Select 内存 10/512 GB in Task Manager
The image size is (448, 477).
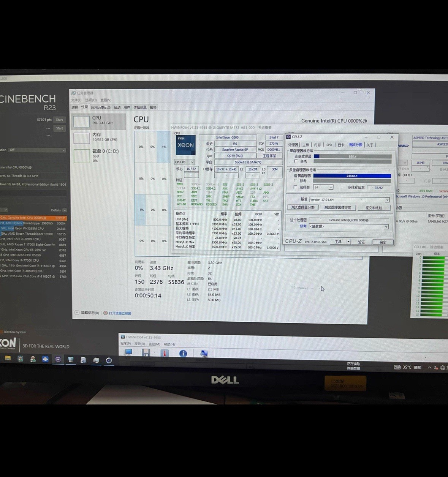pos(99,137)
